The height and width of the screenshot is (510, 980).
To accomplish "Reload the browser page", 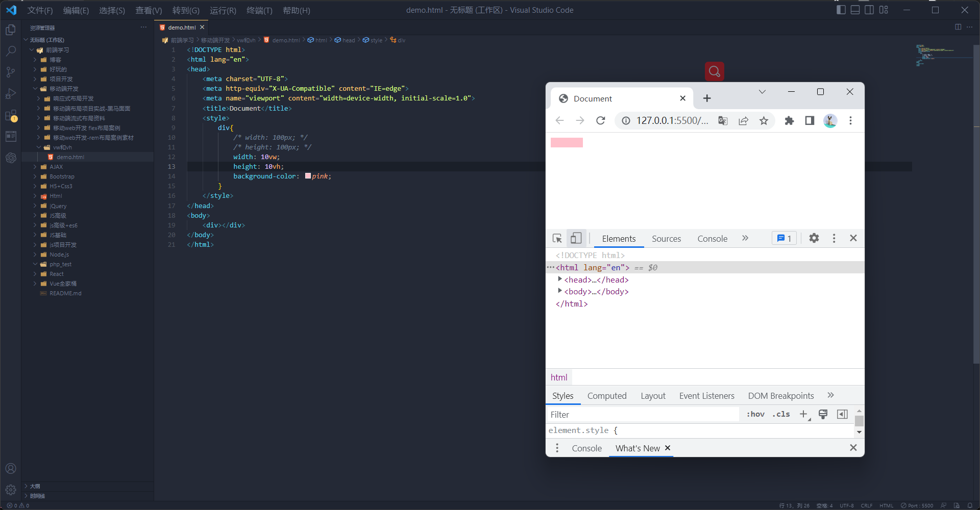I will click(x=601, y=120).
